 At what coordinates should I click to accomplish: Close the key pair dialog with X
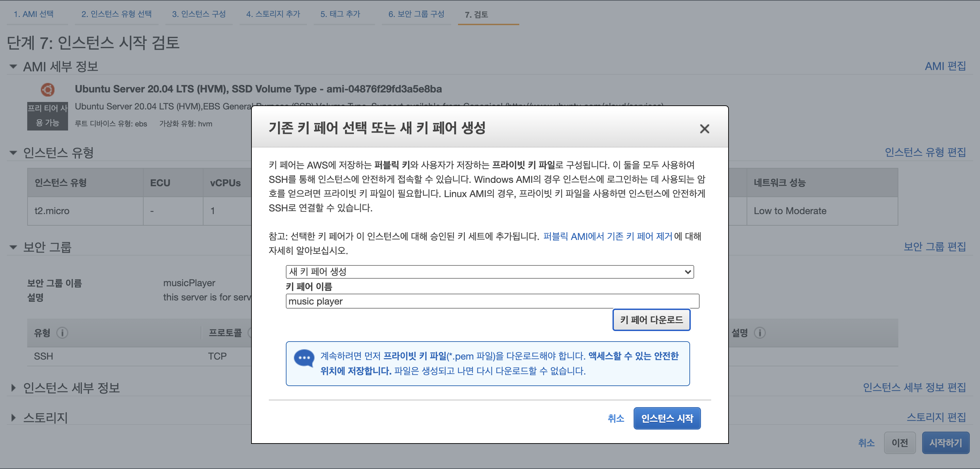[x=704, y=129]
